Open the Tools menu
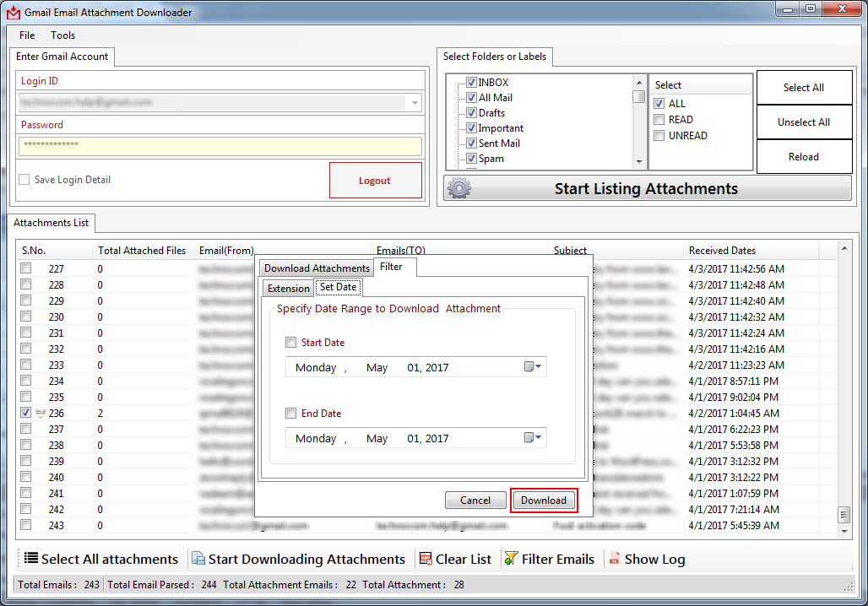This screenshot has width=868, height=606. click(63, 35)
